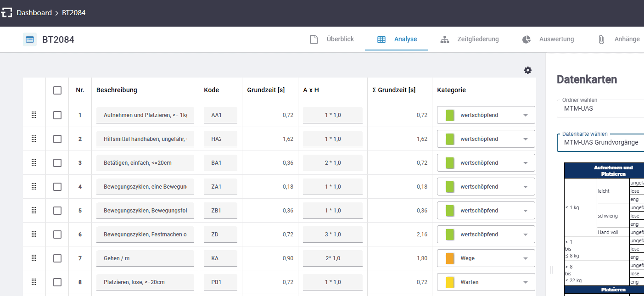The width and height of the screenshot is (644, 296).
Task: Expand the Kategorie dropdown in row 8 (Warten)
Action: coord(525,282)
